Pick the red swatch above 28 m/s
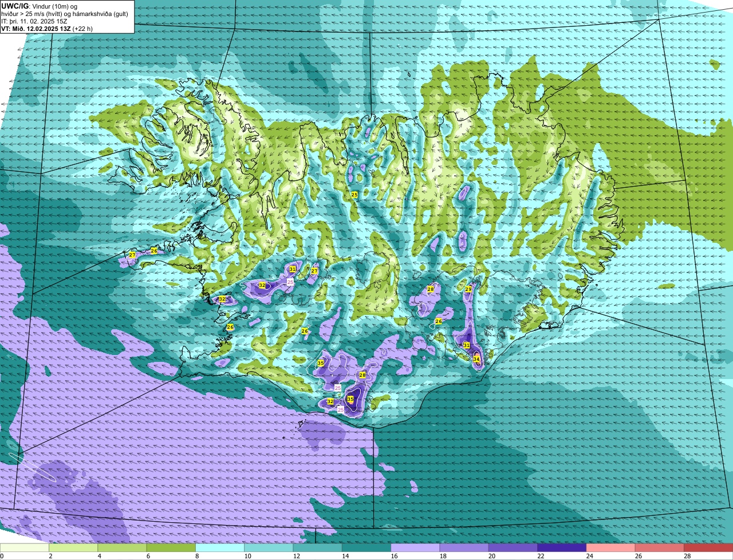 point(708,547)
